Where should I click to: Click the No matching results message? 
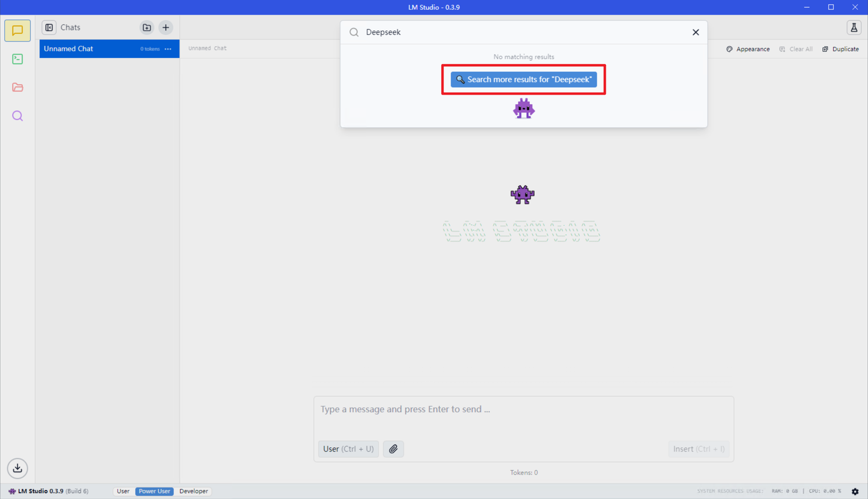click(524, 57)
